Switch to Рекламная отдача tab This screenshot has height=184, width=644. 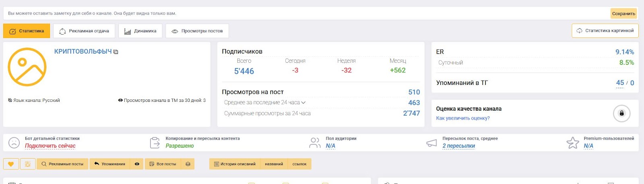click(84, 31)
